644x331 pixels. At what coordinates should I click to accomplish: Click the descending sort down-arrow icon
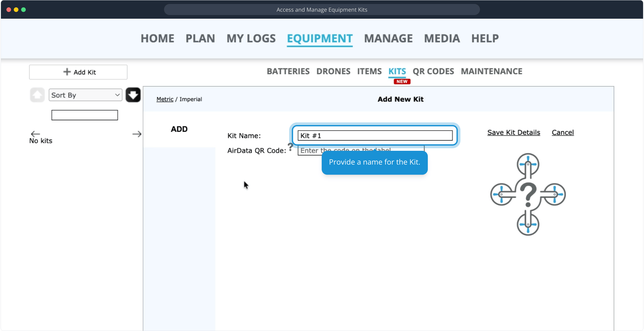133,95
